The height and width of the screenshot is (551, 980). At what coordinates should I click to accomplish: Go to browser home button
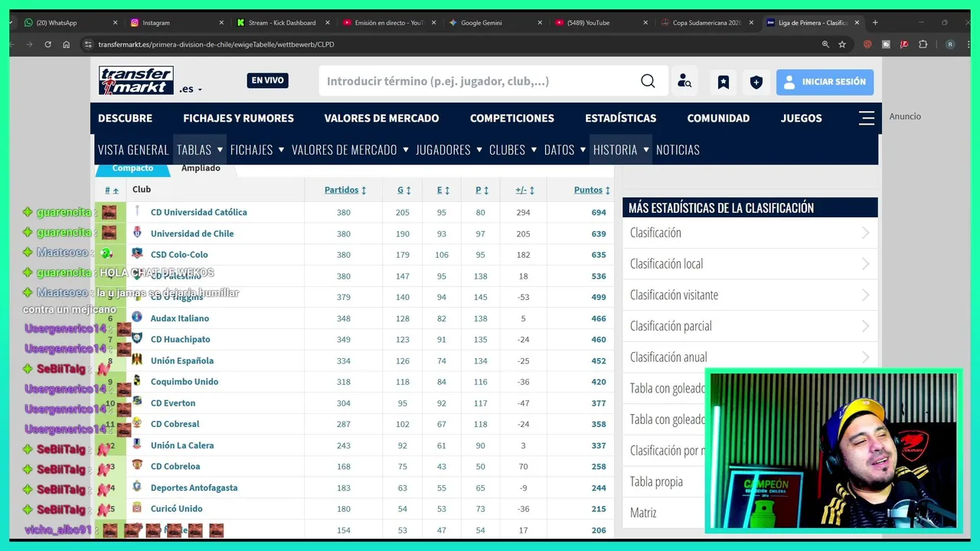(67, 44)
